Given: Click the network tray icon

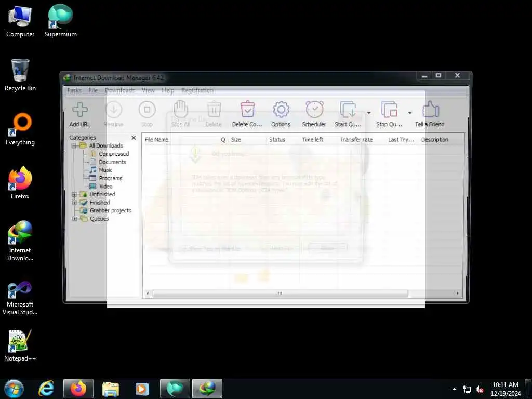Looking at the screenshot, I should (467, 390).
